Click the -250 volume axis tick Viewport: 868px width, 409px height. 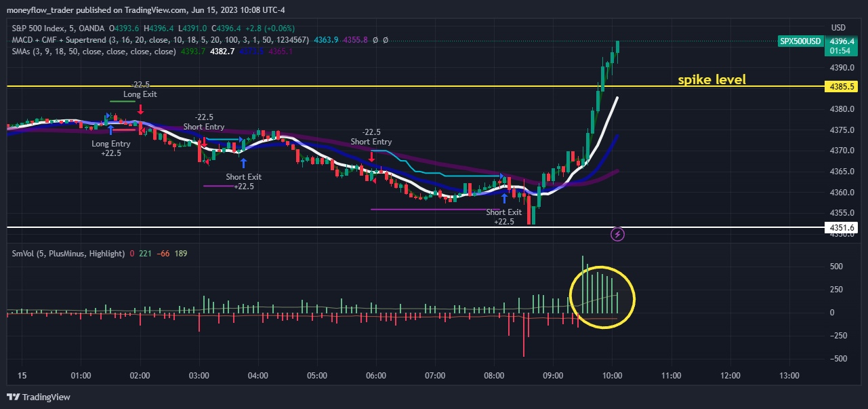click(x=838, y=336)
